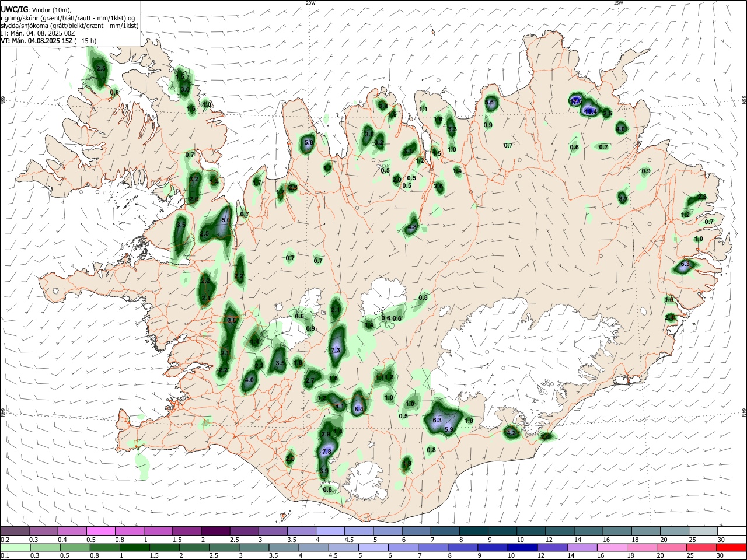Select the 5.0 precipitation value in the west
The image size is (747, 560).
pos(226,220)
